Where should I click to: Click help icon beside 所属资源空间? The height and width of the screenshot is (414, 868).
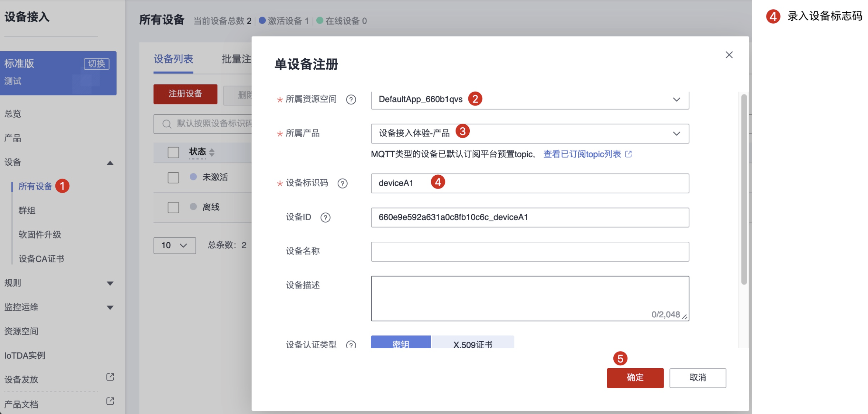[x=351, y=100]
